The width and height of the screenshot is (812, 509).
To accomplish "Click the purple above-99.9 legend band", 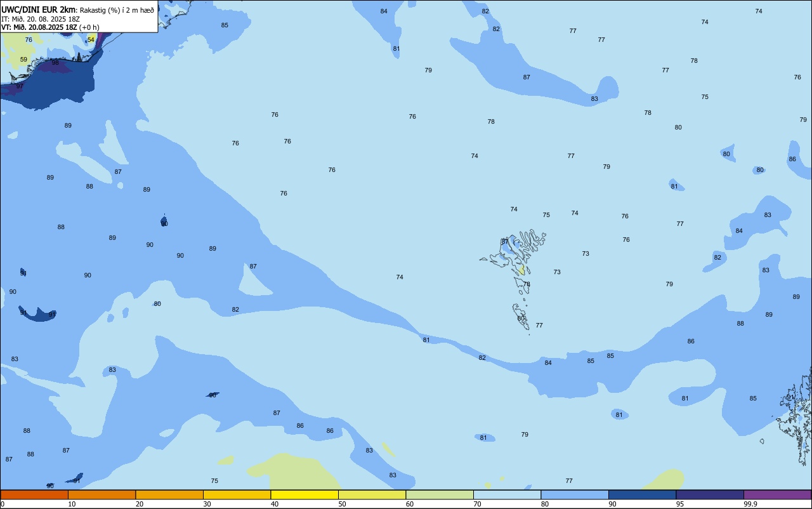I will (x=777, y=494).
